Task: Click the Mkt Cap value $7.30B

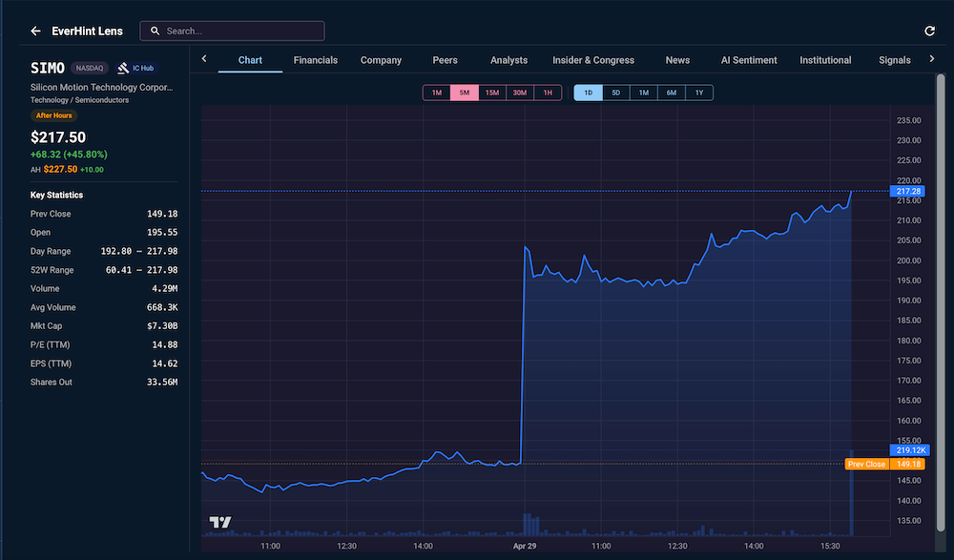Action: [162, 326]
